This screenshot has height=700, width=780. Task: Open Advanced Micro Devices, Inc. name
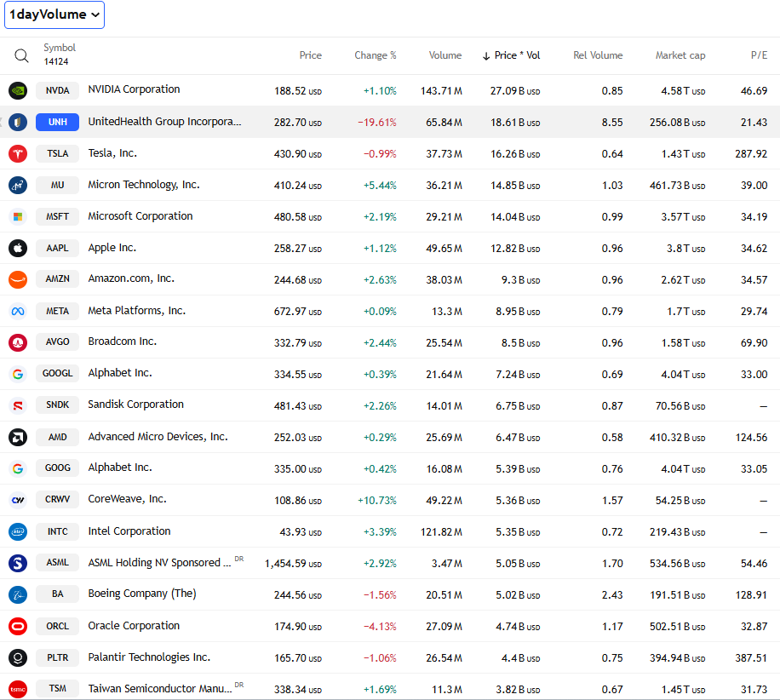(158, 437)
